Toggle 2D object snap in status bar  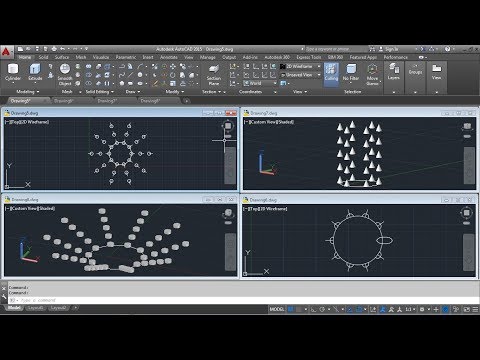tap(359, 309)
